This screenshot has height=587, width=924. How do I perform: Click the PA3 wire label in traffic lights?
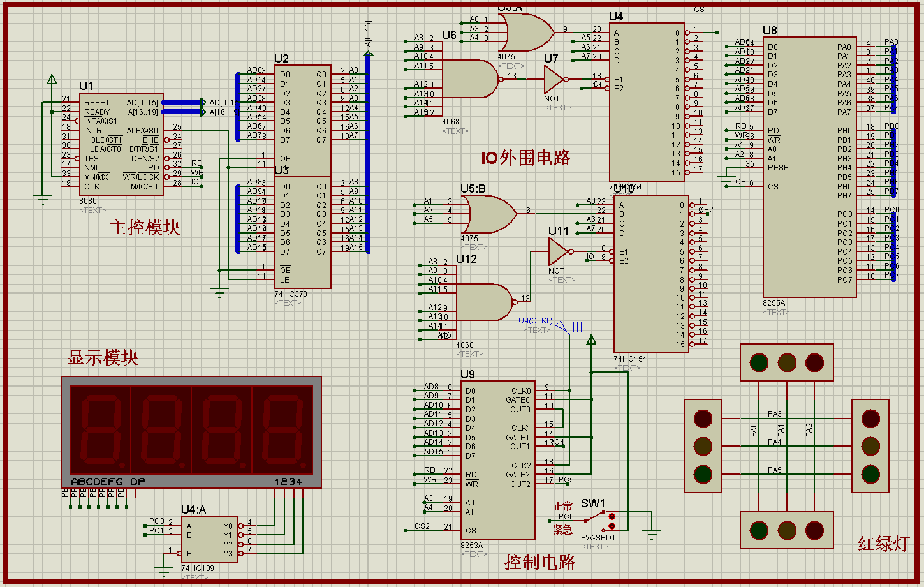click(775, 414)
